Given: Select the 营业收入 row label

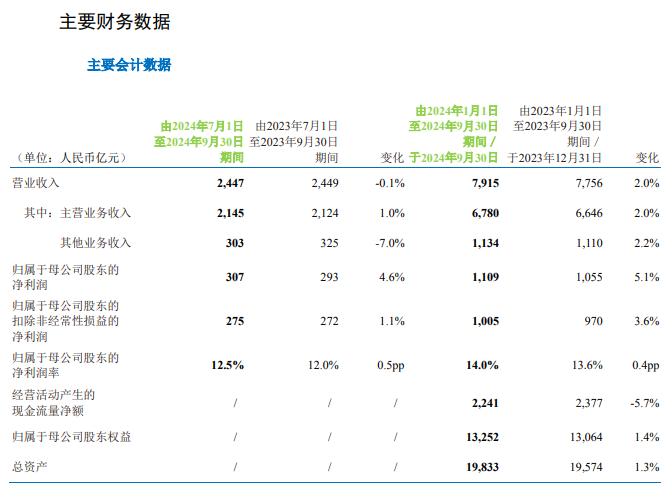Looking at the screenshot, I should pyautogui.click(x=35, y=183).
